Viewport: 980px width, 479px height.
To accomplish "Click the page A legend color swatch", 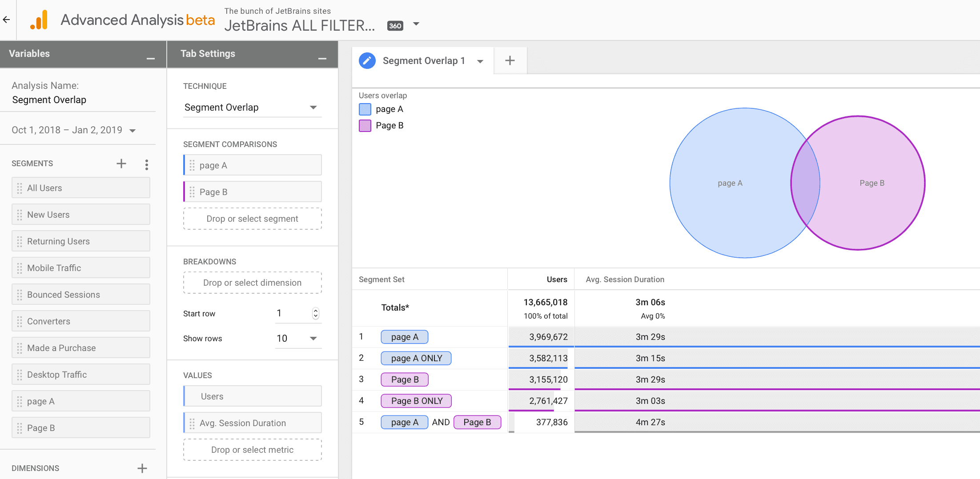I will tap(365, 109).
